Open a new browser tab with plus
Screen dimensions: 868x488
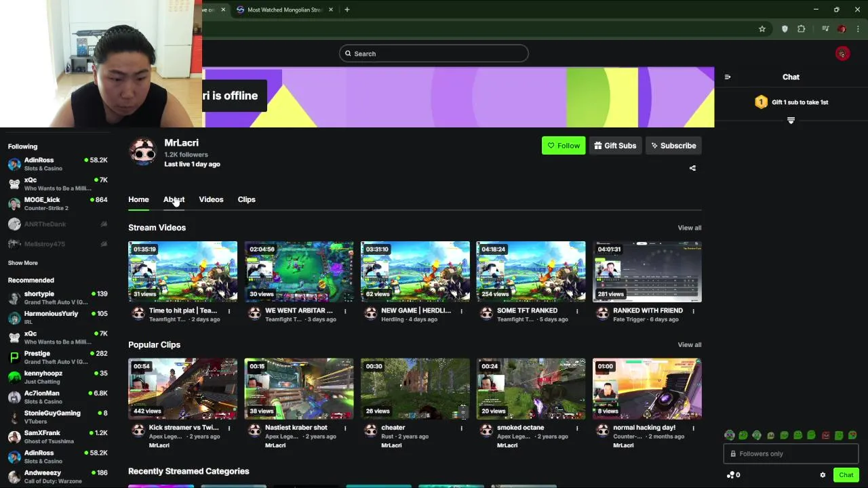pyautogui.click(x=347, y=9)
